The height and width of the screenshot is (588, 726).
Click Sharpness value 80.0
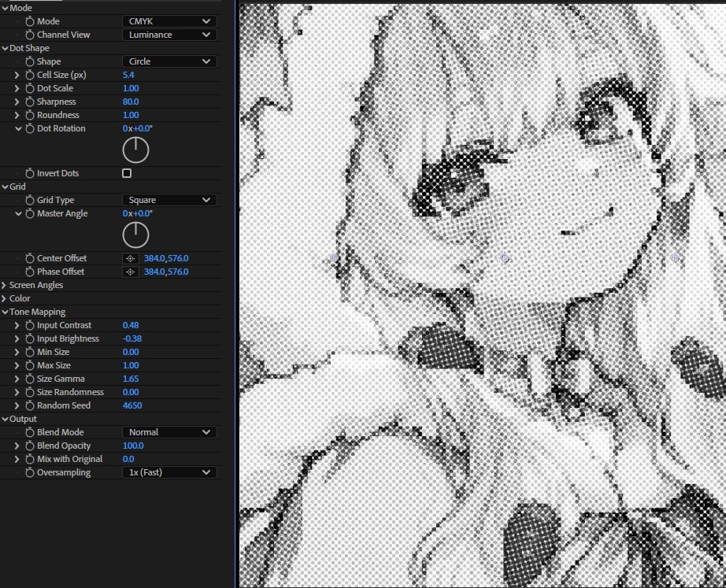(131, 102)
